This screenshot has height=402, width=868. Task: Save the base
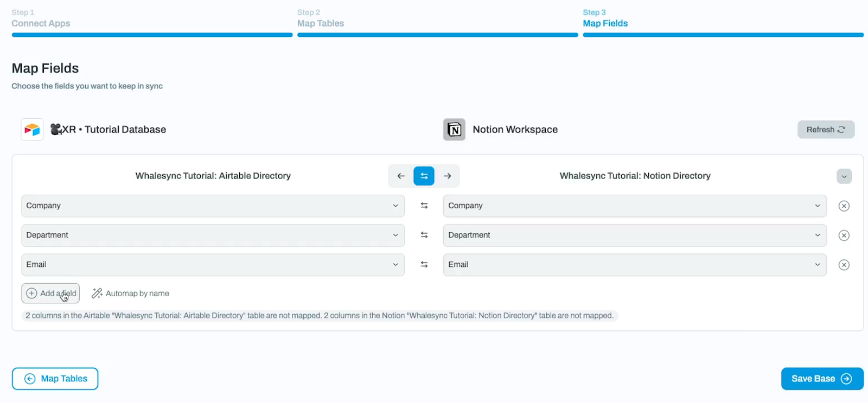pyautogui.click(x=822, y=379)
